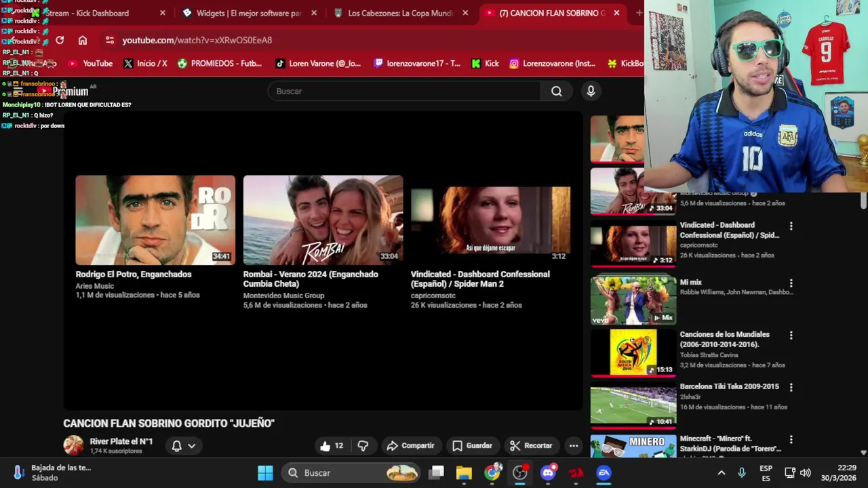Image resolution: width=868 pixels, height=488 pixels.
Task: Click the dislike thumbs-down icon
Action: [x=363, y=445]
